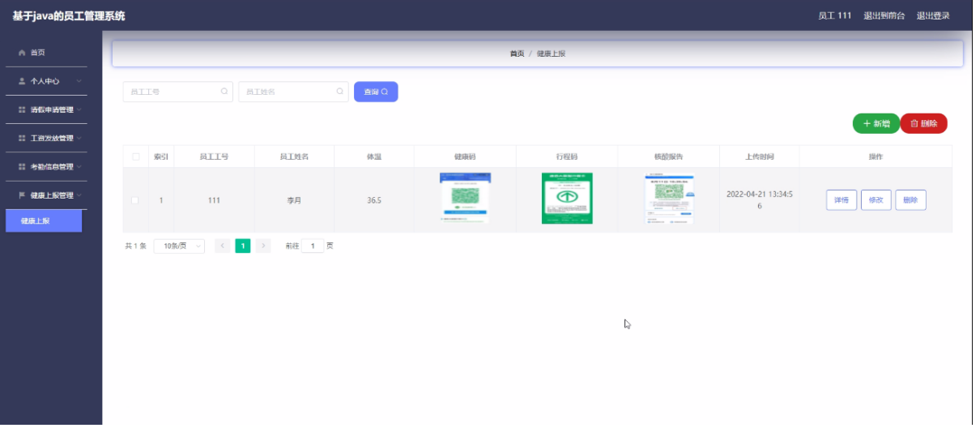Open the 核酸报告 thumbnail image
The height and width of the screenshot is (428, 980).
[x=669, y=199]
